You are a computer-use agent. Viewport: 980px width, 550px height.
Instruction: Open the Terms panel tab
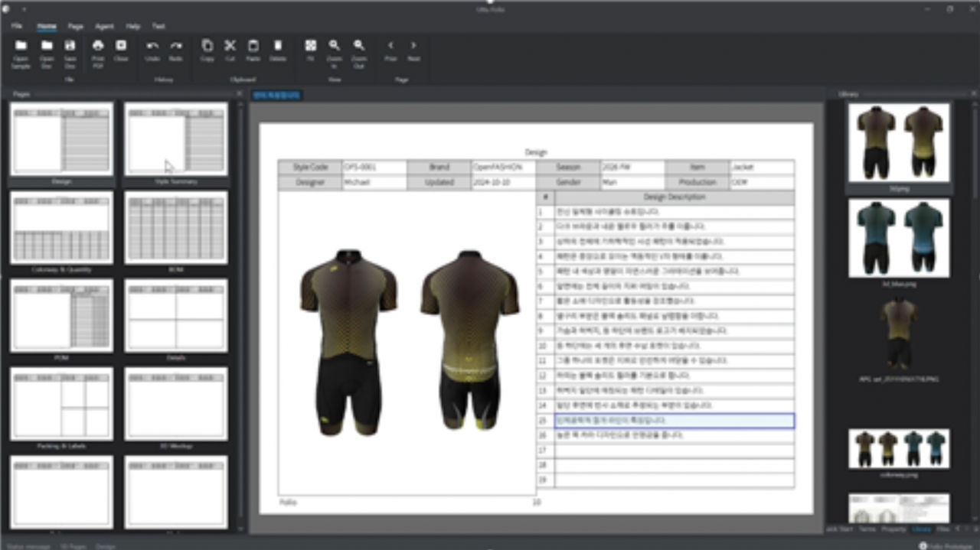(867, 529)
